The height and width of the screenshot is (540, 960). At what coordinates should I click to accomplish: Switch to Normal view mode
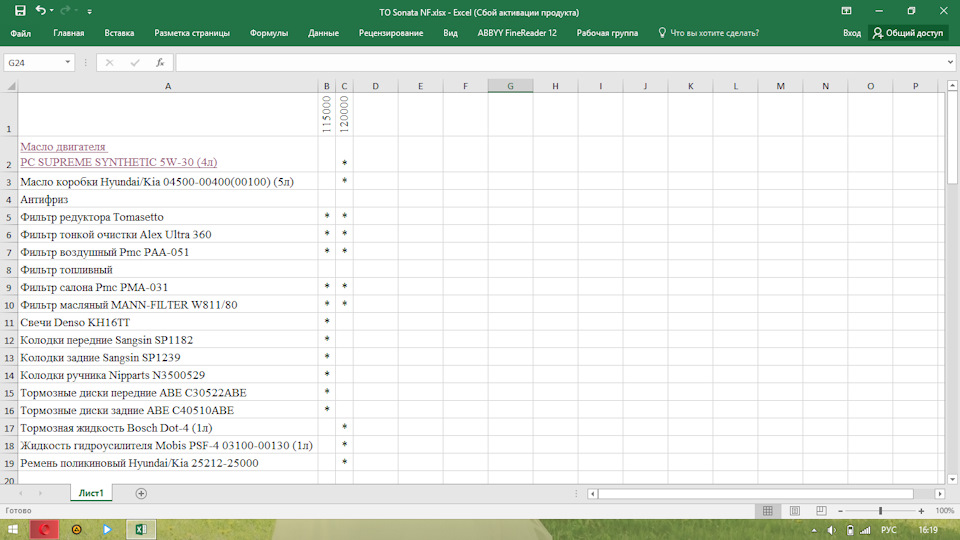point(768,511)
